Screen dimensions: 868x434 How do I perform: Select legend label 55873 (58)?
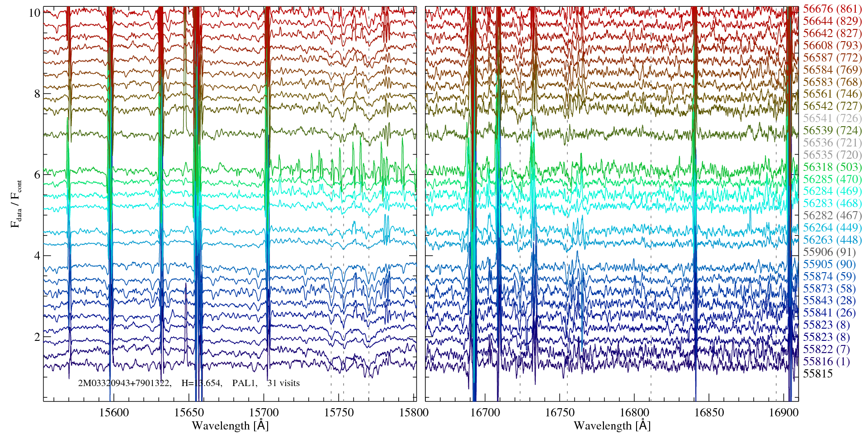(829, 288)
